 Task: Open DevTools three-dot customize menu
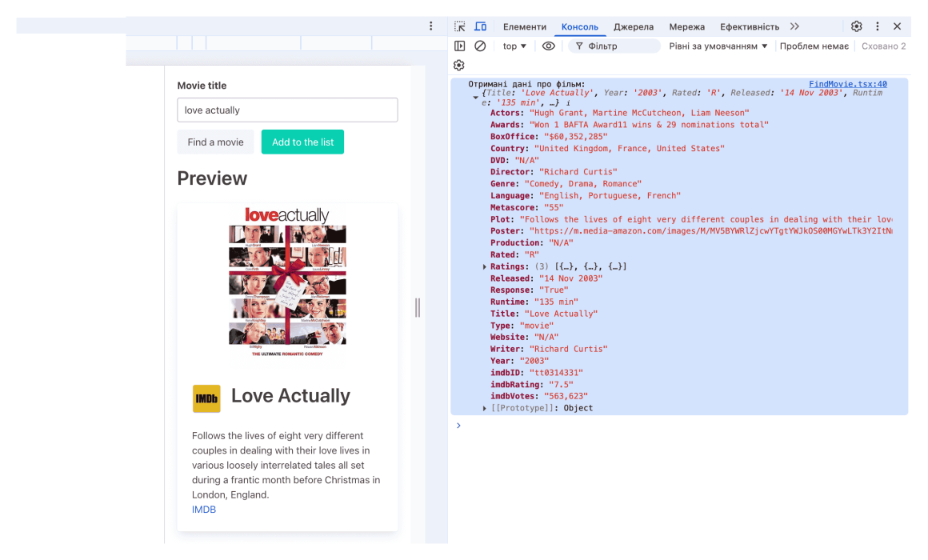click(x=877, y=26)
